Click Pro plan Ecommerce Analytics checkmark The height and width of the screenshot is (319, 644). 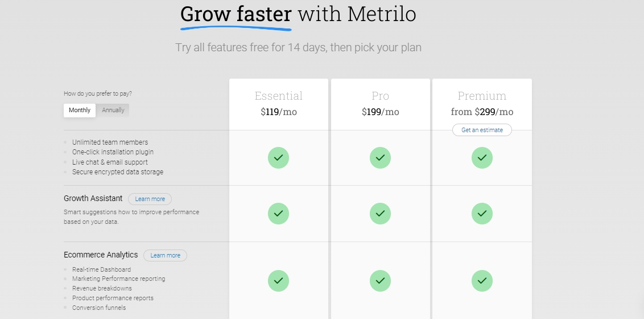coord(381,281)
